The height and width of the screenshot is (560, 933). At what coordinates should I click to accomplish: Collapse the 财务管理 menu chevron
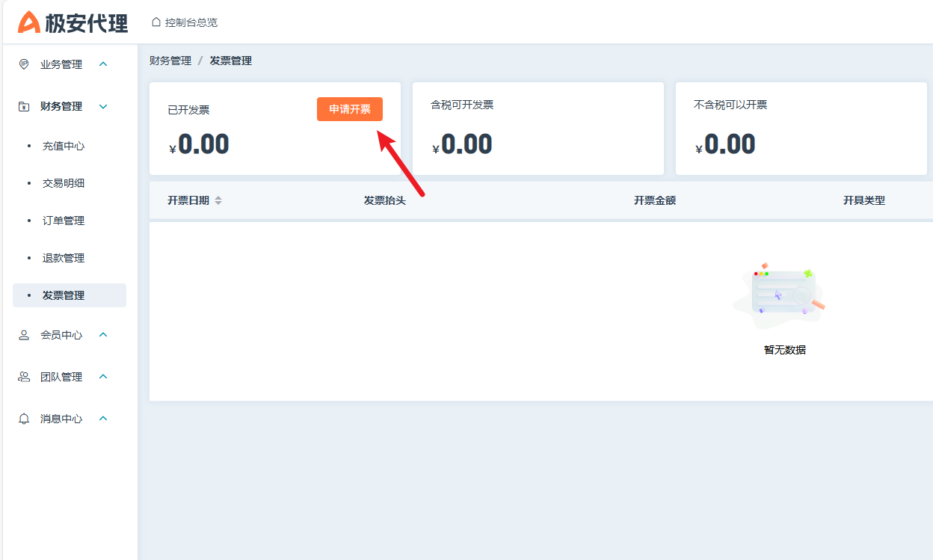click(103, 106)
